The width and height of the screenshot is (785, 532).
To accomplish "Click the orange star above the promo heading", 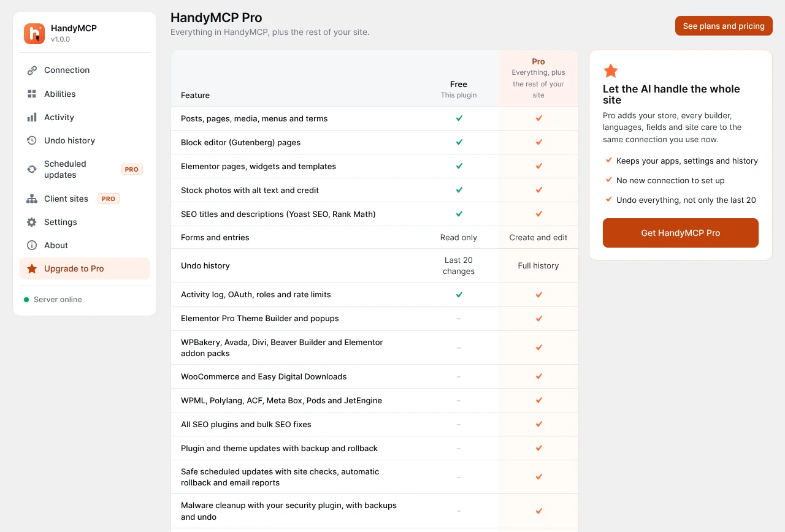I will tap(611, 71).
